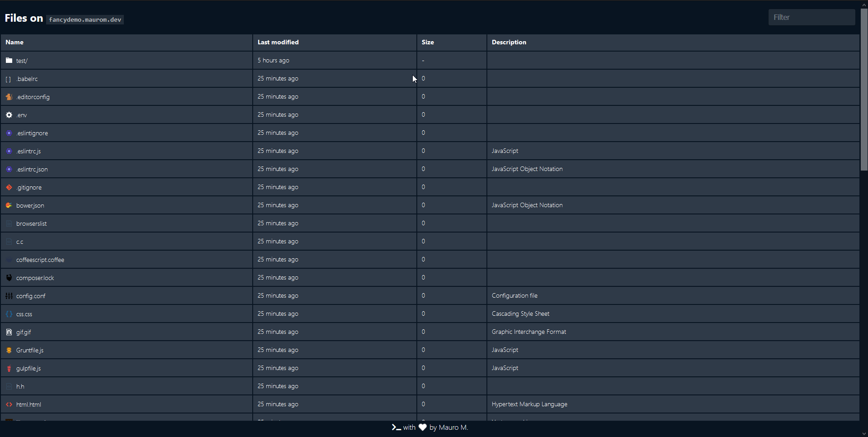Viewport: 868px width, 437px height.
Task: Open the bower.json file link
Action: [x=30, y=205]
